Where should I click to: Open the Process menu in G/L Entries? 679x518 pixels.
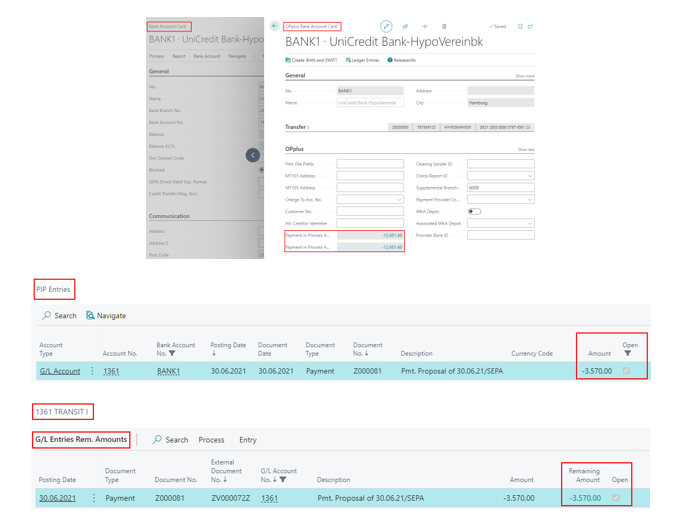211,440
